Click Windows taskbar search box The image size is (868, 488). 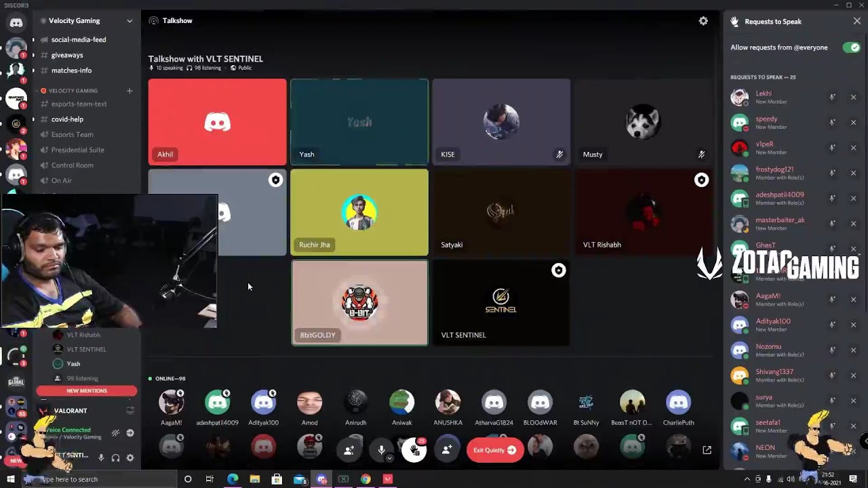(99, 479)
